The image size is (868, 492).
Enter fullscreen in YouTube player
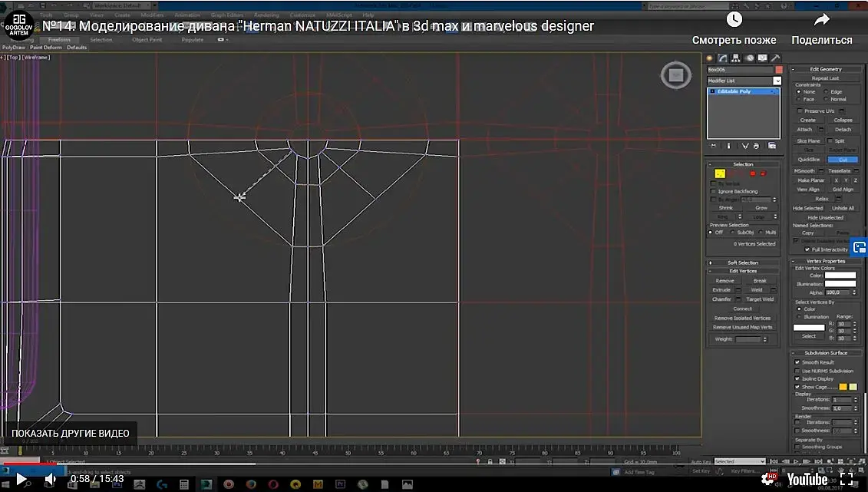(847, 479)
